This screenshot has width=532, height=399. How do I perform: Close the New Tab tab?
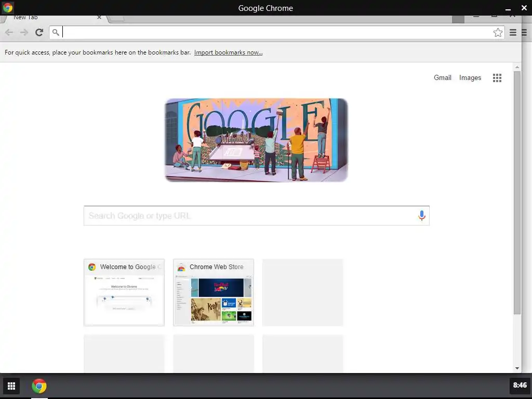99,17
